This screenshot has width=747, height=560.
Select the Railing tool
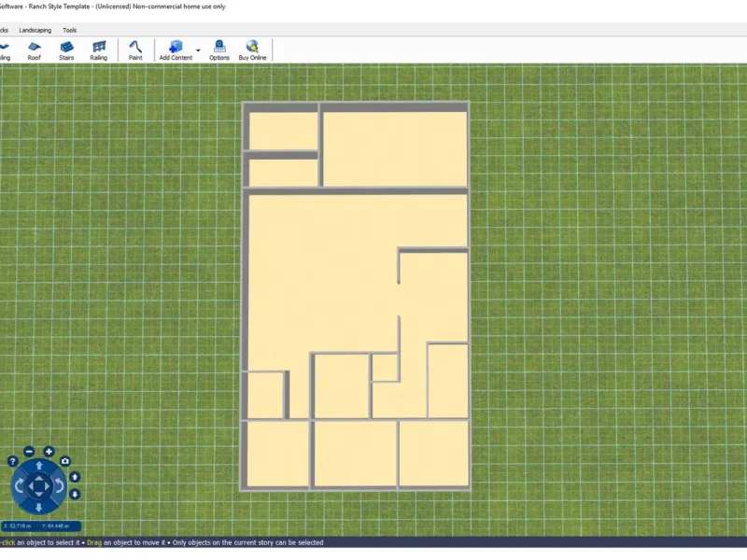99,51
